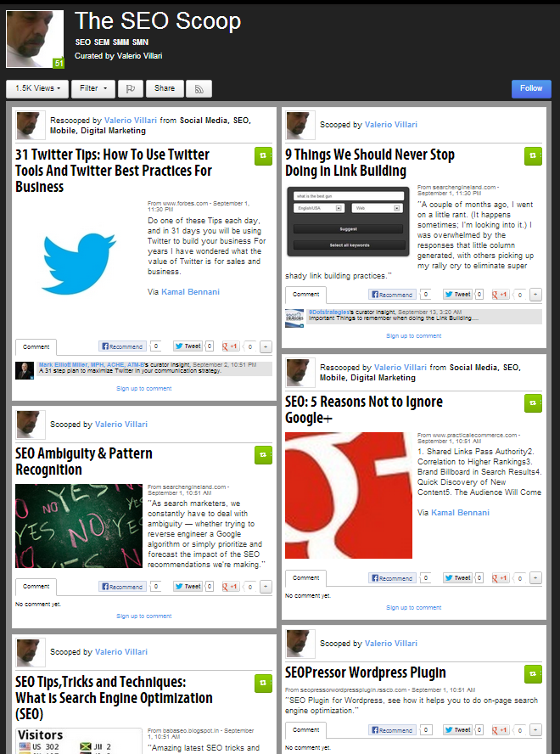Screen dimensions: 560x754
Task: Open the 1.5K Views dropdown
Action: click(x=37, y=89)
